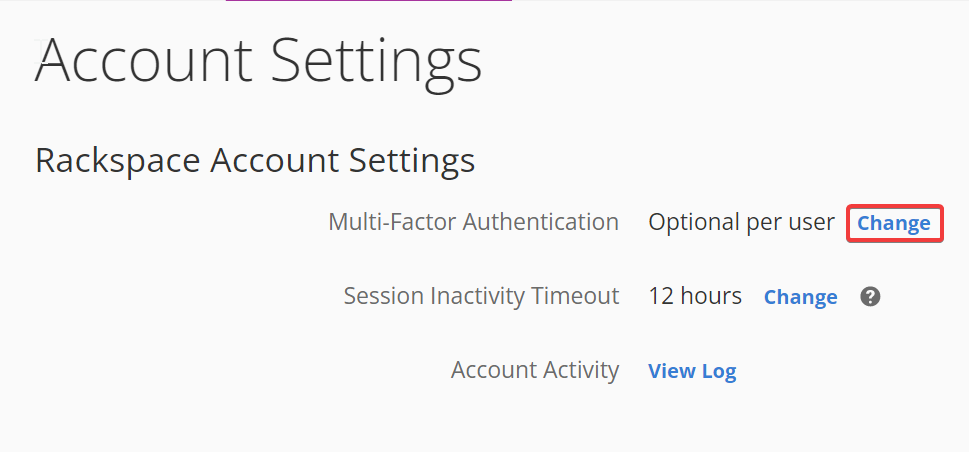This screenshot has width=969, height=452.
Task: Click the word hours beside the 12
Action: coord(711,296)
